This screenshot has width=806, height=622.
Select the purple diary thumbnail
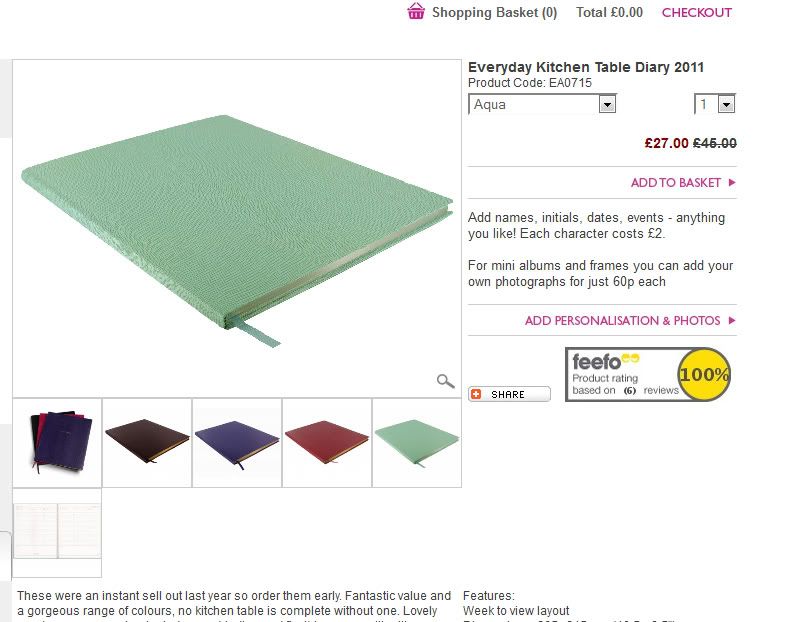237,443
